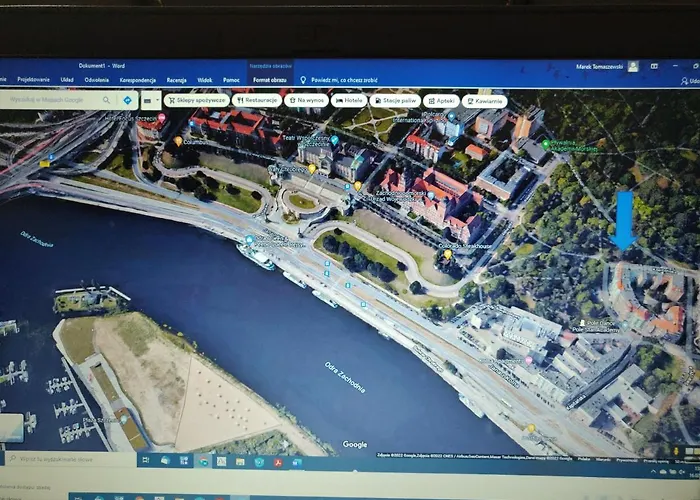This screenshot has height=500, width=700.
Task: Click the Google Maps directions icon
Action: click(128, 100)
